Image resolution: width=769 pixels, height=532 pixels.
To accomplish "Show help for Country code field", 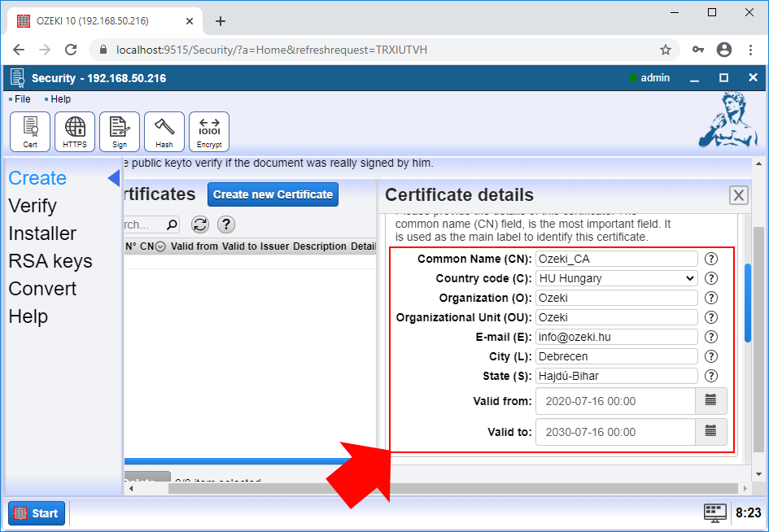I will click(710, 278).
